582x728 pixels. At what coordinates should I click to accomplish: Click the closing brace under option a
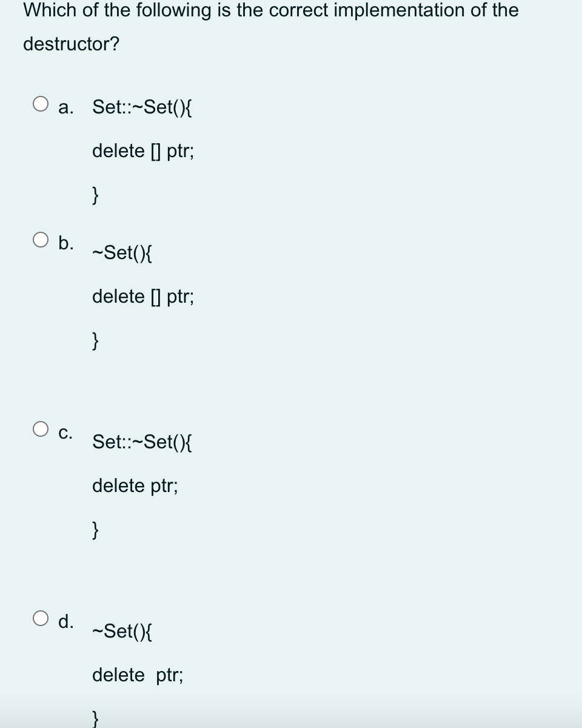coord(95,195)
